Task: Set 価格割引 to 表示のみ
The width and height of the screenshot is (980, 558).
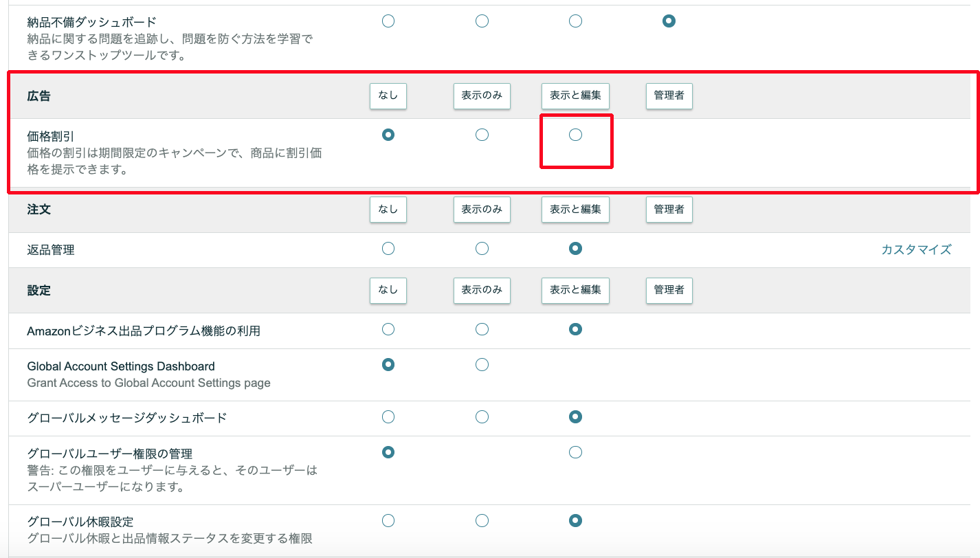Action: pyautogui.click(x=482, y=135)
